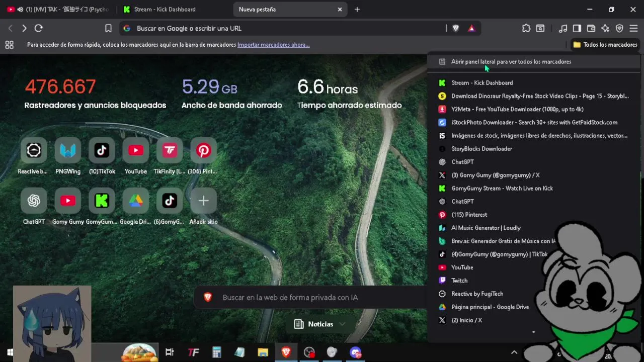Image resolution: width=644 pixels, height=362 pixels.
Task: Open the Google Drive shortcut tile
Action: [x=136, y=201]
